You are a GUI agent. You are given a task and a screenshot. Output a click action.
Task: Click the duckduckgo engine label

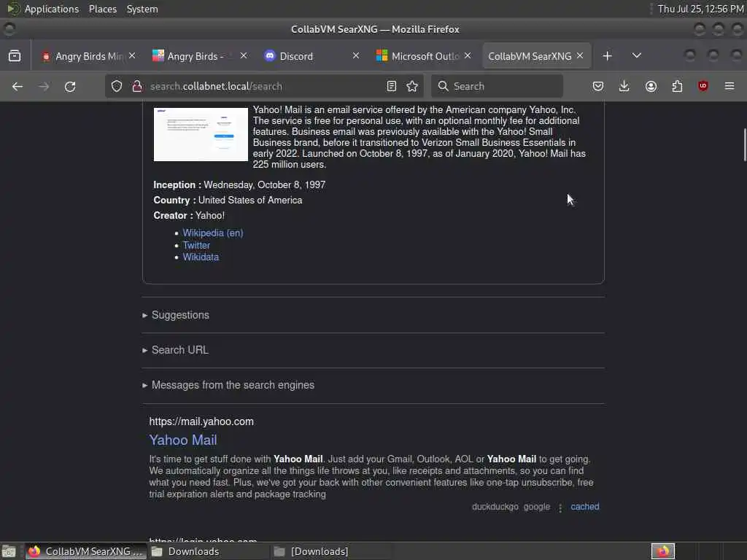(495, 507)
